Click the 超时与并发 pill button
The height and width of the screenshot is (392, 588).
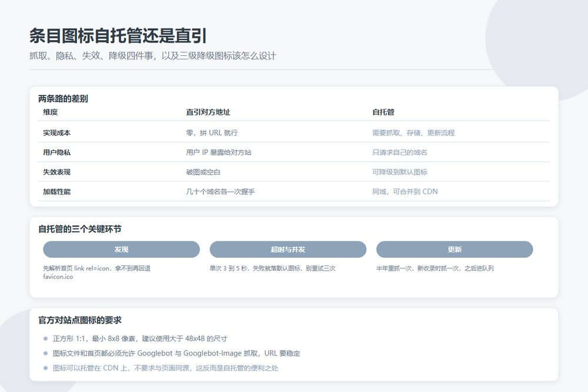point(288,250)
